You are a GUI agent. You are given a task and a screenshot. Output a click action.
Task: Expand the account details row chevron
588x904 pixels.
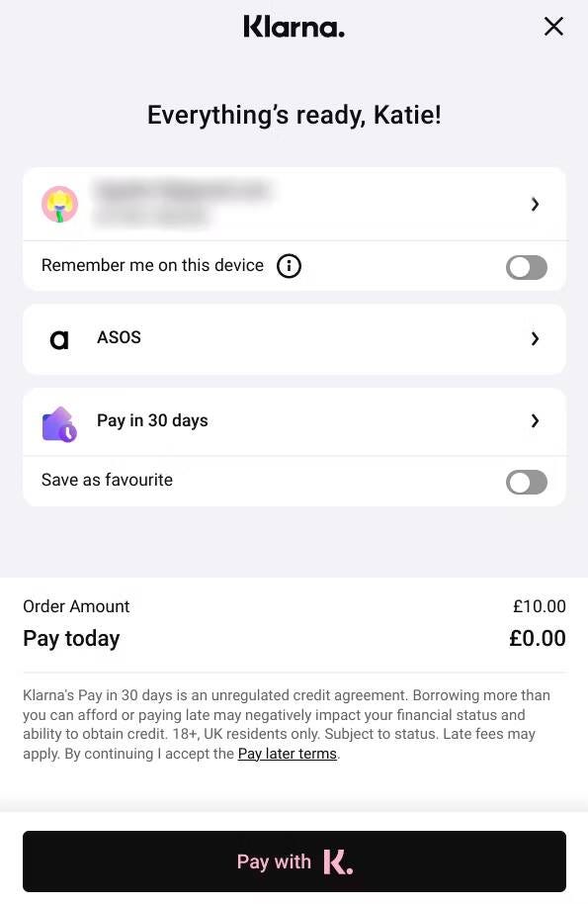pos(535,204)
